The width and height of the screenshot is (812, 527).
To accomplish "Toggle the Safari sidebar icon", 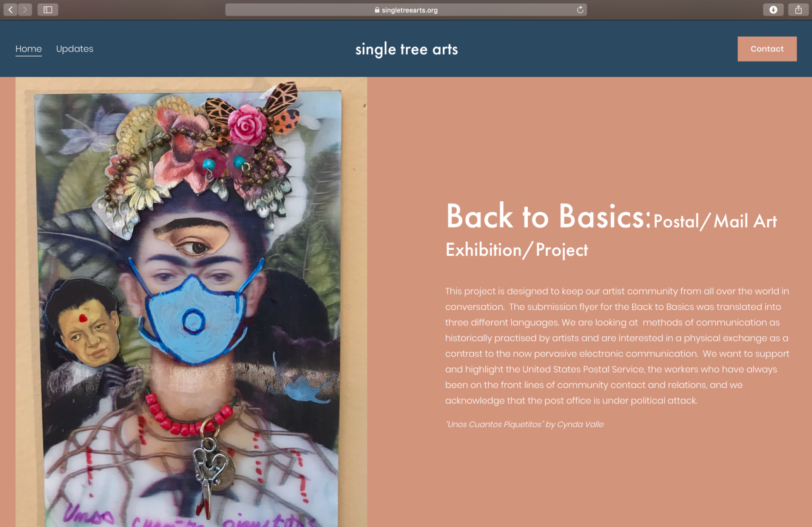I will coord(48,9).
